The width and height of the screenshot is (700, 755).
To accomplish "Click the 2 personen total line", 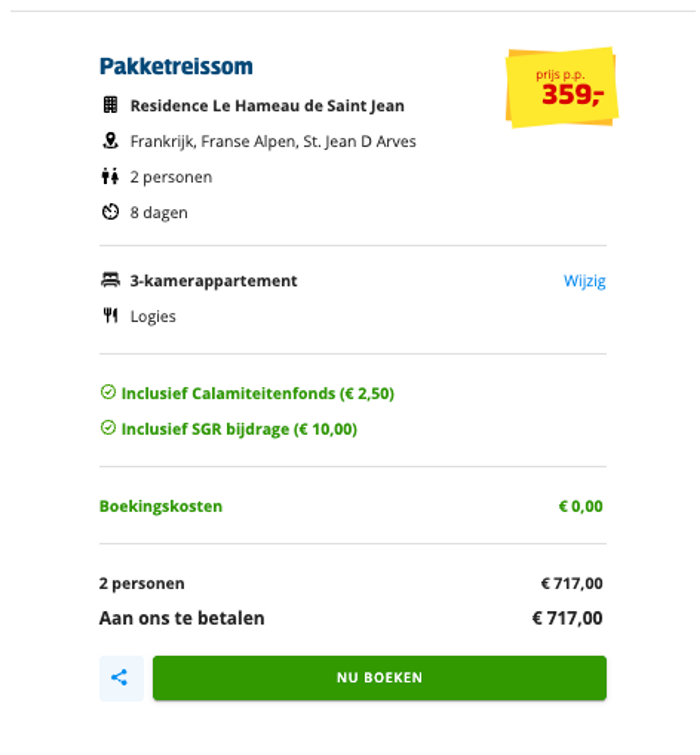I will 141,583.
